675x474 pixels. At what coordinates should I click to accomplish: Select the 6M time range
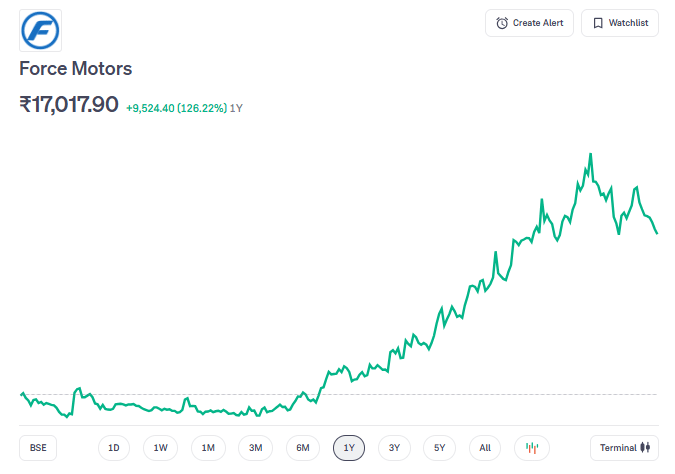pos(303,448)
